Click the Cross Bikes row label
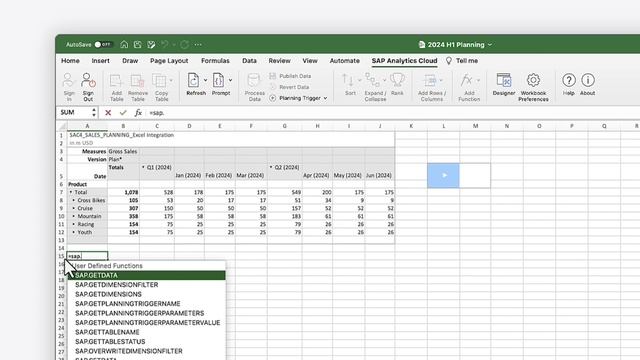This screenshot has height=360, width=640. tap(91, 200)
